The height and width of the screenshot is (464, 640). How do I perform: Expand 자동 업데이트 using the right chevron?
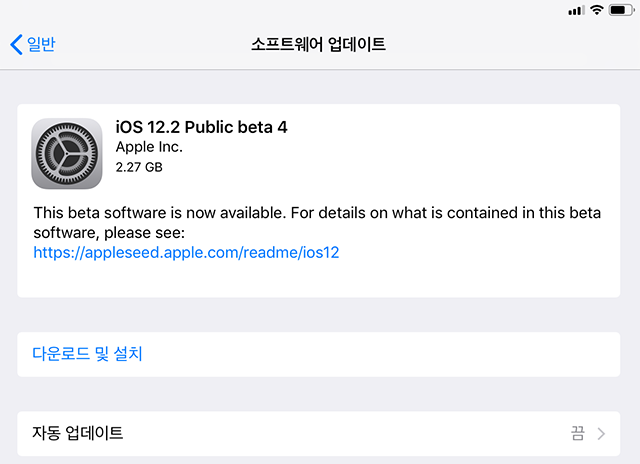(601, 433)
